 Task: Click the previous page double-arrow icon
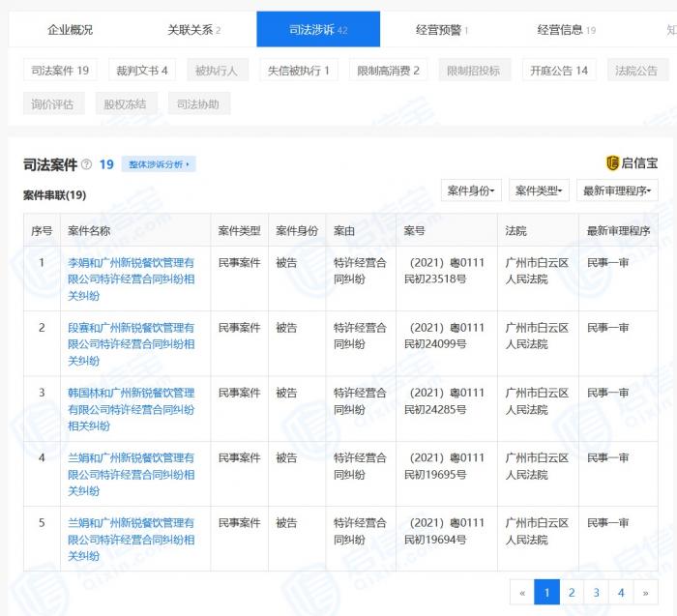pos(523,593)
